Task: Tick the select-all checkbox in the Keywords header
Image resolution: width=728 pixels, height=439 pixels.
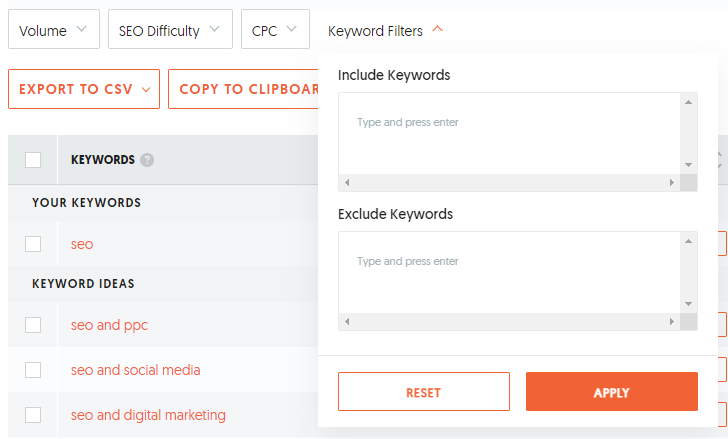Action: tap(33, 160)
